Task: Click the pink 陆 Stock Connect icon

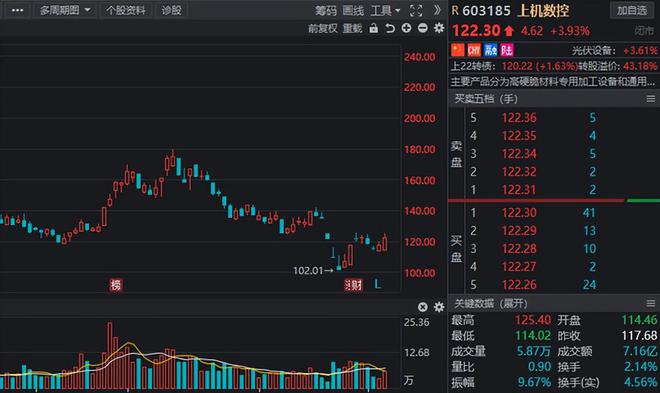Action: click(507, 50)
